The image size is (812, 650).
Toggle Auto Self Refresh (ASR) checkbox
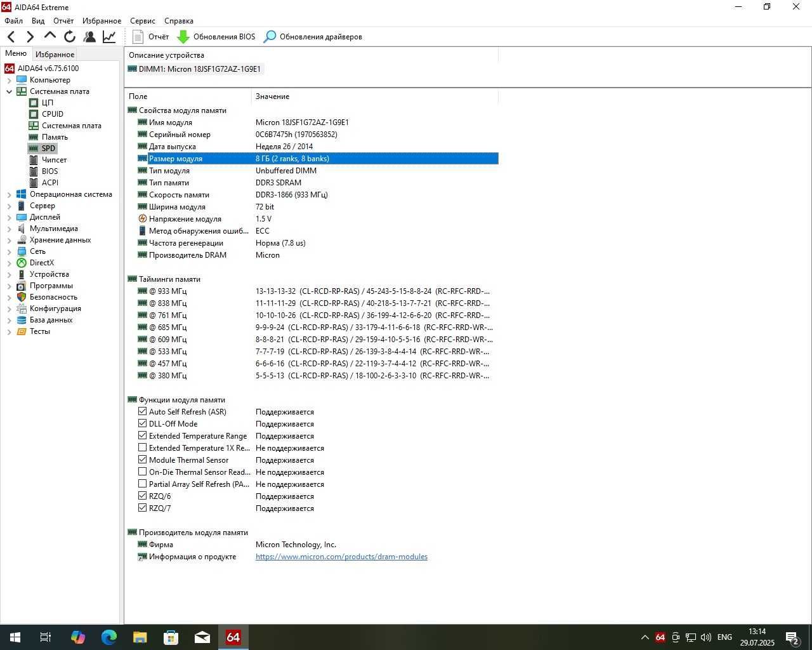point(142,411)
